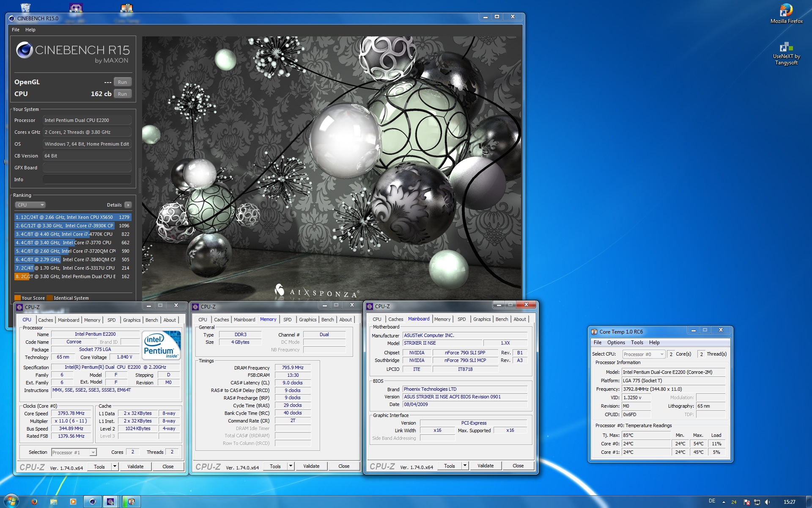Open Mozilla Firefox desktop shortcut
Viewport: 812px width, 508px height.
(786, 14)
